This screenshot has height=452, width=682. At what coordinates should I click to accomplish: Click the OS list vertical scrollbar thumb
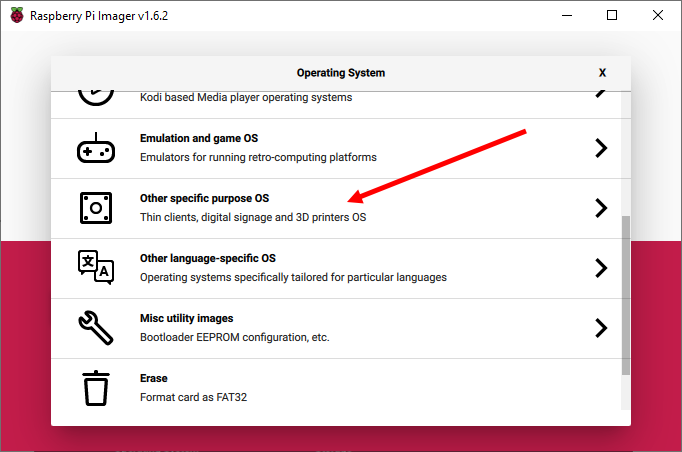point(626,295)
